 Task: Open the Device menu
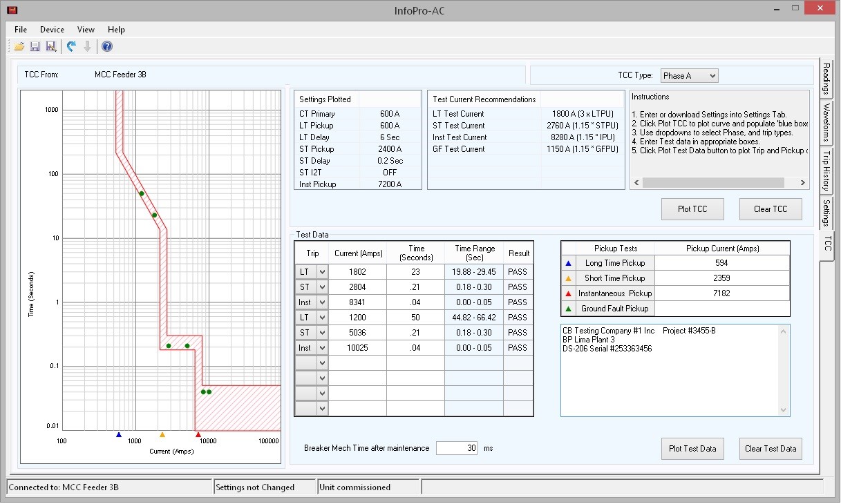[x=52, y=30]
